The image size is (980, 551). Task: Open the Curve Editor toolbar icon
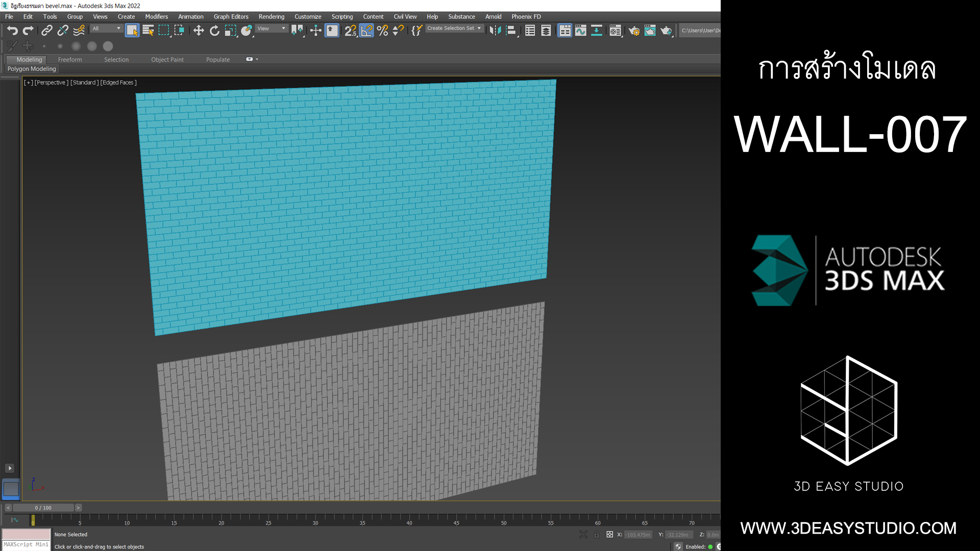tap(580, 31)
